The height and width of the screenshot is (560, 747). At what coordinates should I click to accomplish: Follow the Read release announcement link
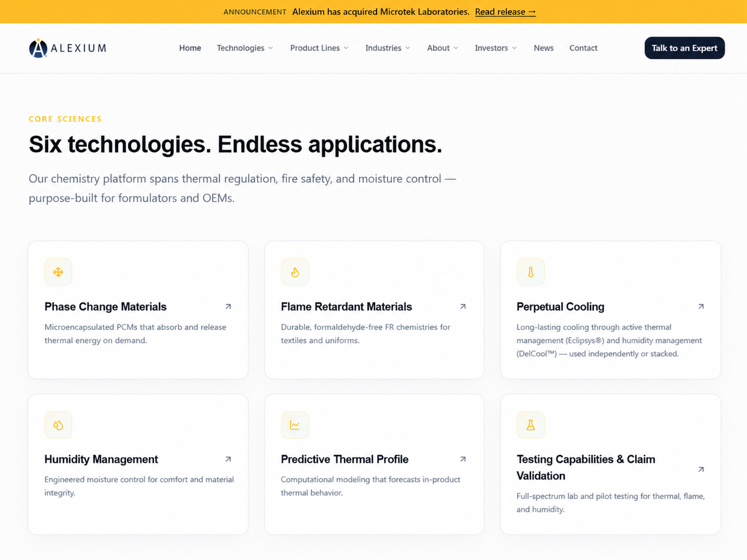505,12
